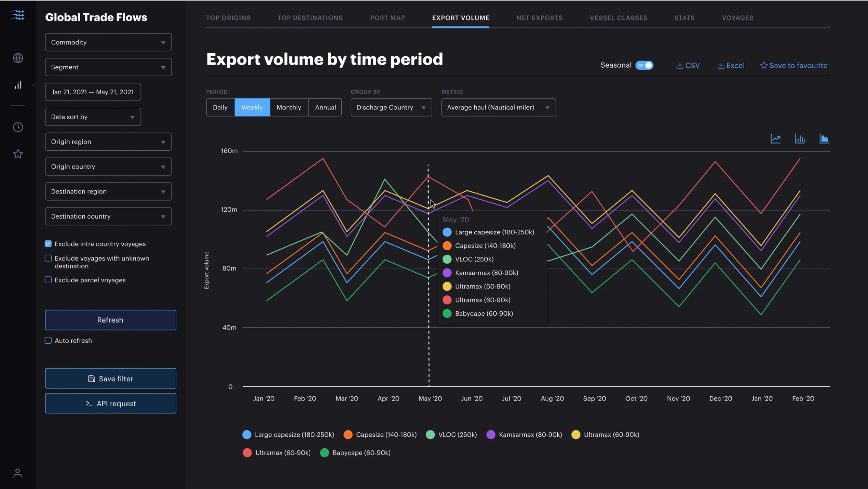Switch to line chart view icon
Image resolution: width=868 pixels, height=489 pixels.
point(775,139)
